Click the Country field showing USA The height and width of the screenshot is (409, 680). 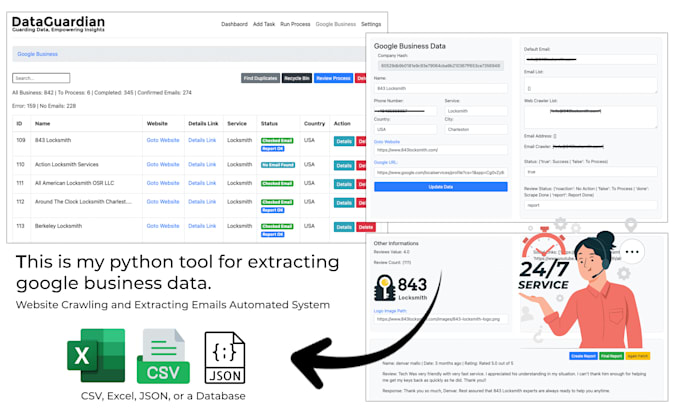tap(405, 129)
